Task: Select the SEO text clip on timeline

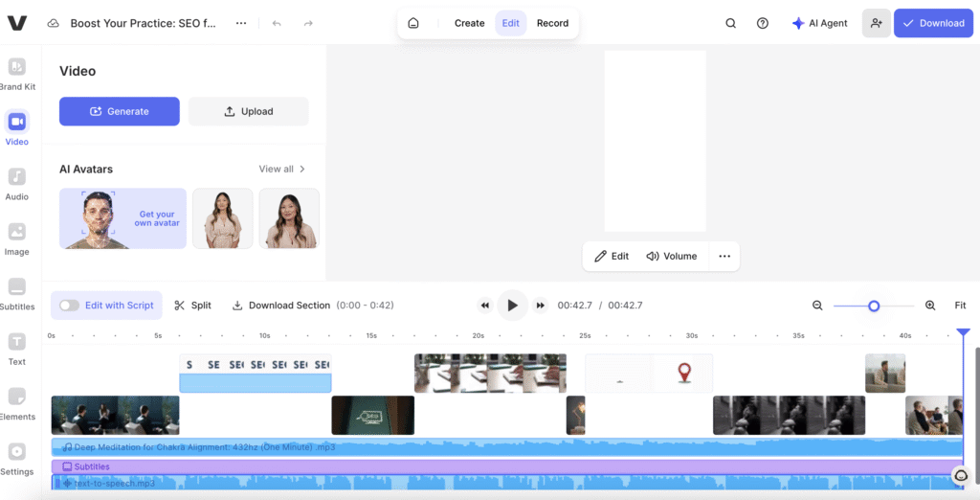Action: (255, 374)
